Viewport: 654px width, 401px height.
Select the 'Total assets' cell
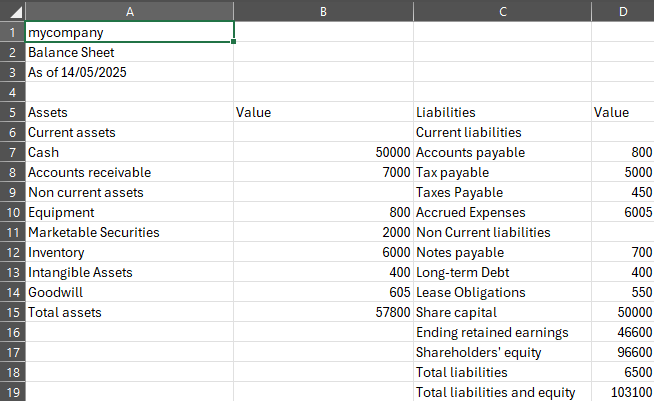(x=130, y=313)
